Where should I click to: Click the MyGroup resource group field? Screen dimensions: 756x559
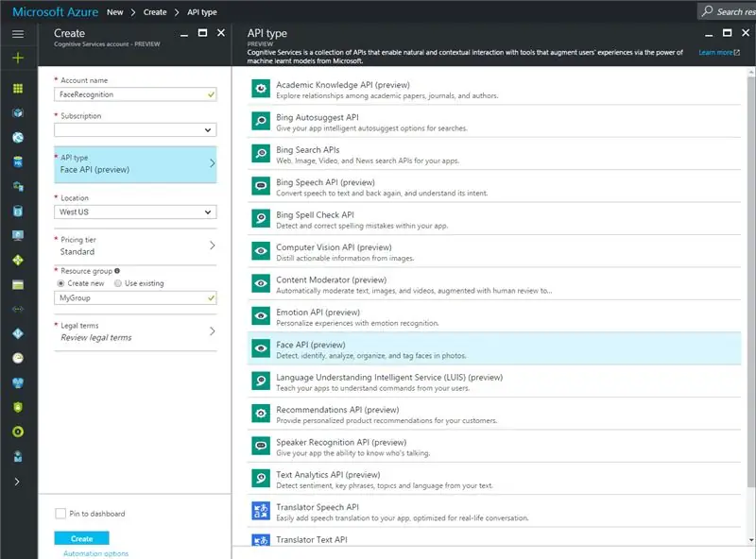click(x=135, y=297)
